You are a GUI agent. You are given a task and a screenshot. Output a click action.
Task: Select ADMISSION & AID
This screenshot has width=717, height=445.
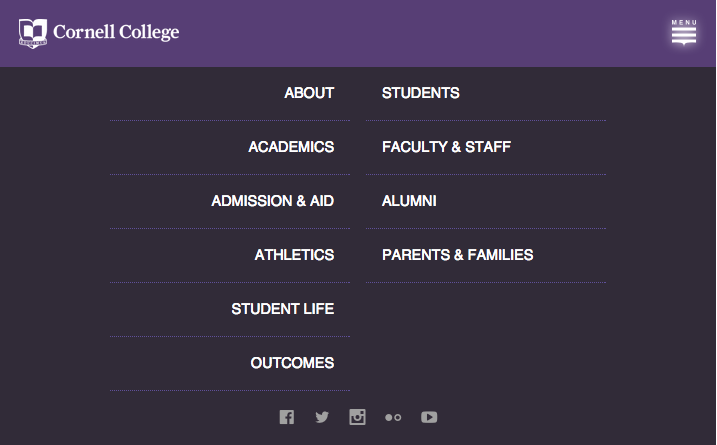(273, 201)
